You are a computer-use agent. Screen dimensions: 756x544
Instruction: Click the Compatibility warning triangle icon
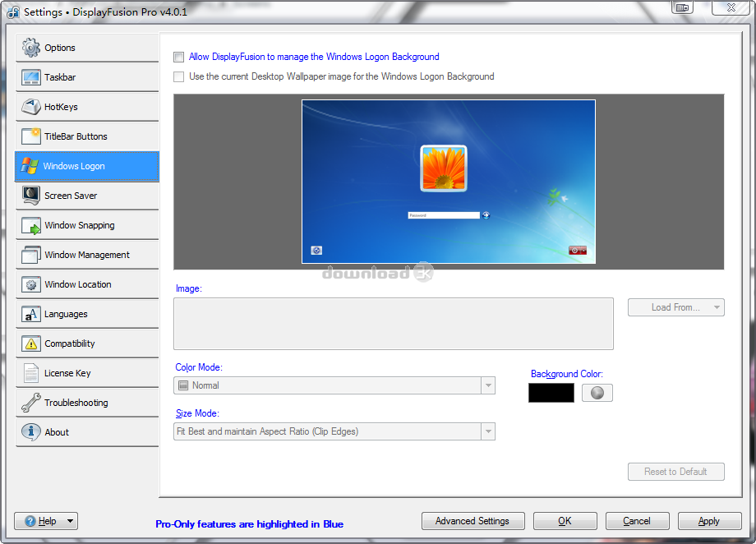coord(31,343)
